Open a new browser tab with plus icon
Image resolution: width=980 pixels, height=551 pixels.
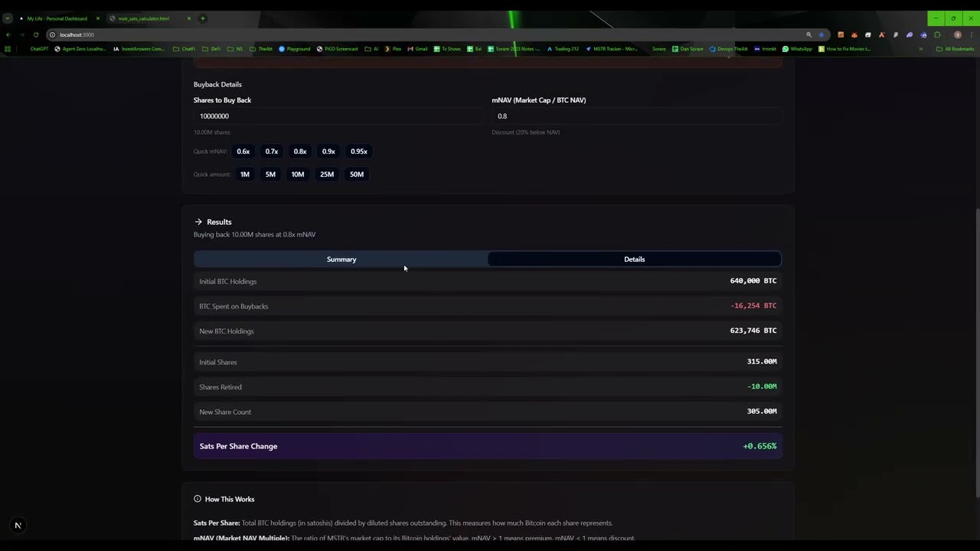click(202, 18)
